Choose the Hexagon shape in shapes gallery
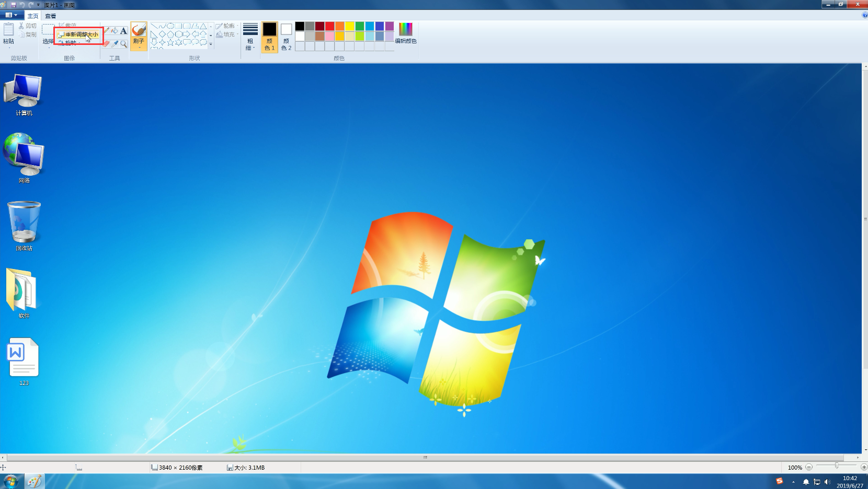 pos(179,34)
